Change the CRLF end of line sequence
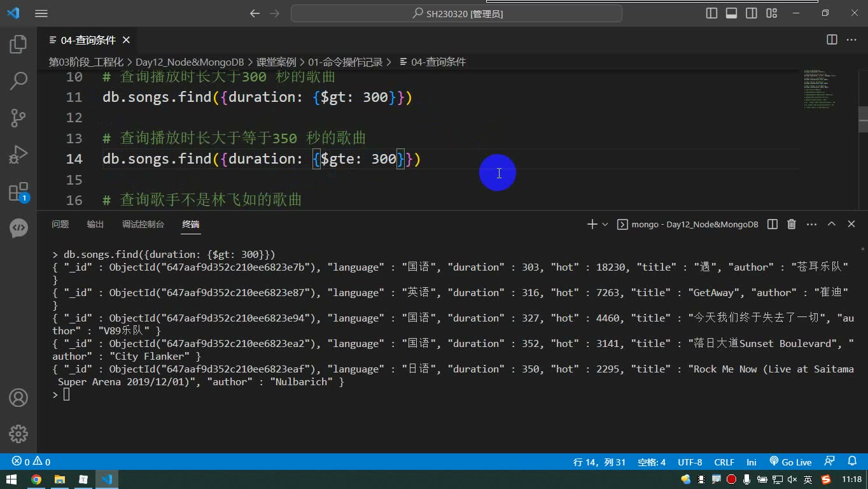The height and width of the screenshot is (489, 868). pos(724,462)
